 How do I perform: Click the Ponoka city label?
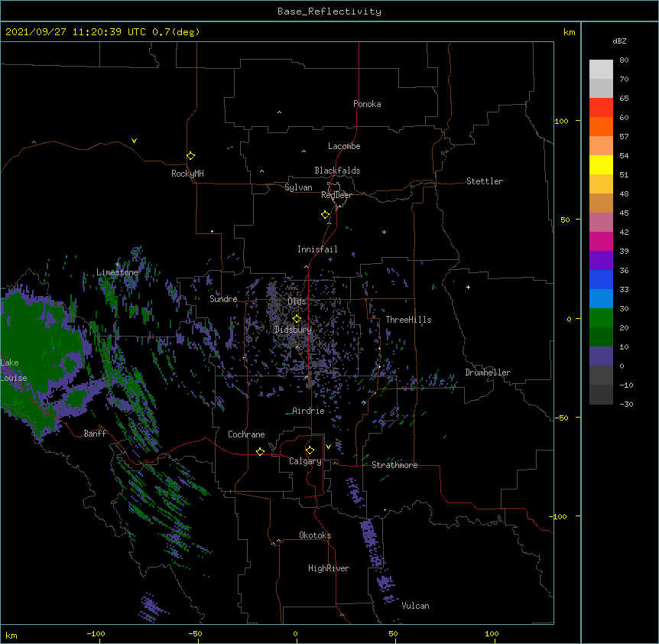pyautogui.click(x=367, y=104)
